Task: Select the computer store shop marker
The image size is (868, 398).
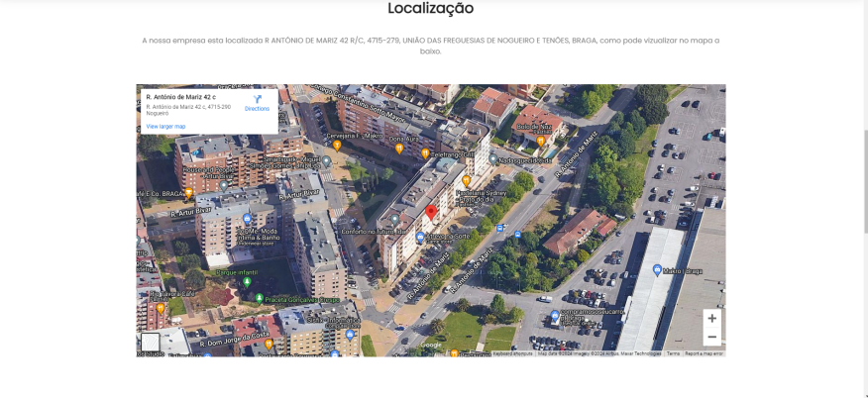Action: 350,335
